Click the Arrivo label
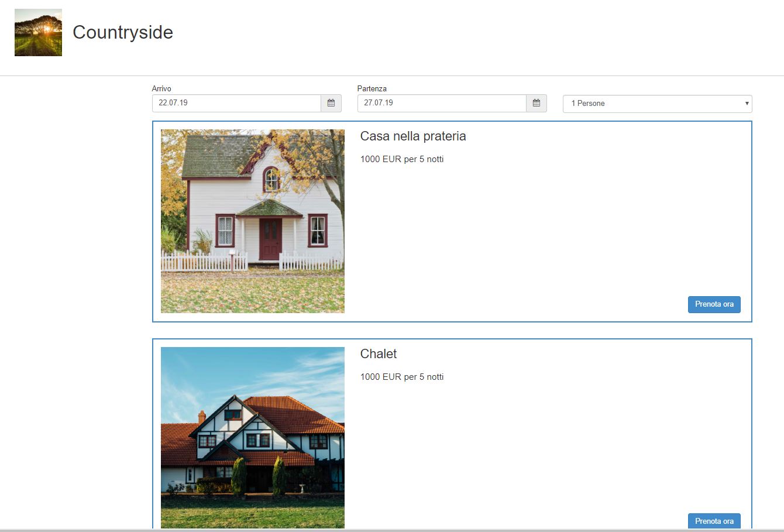Image resolution: width=784 pixels, height=532 pixels. pos(161,89)
